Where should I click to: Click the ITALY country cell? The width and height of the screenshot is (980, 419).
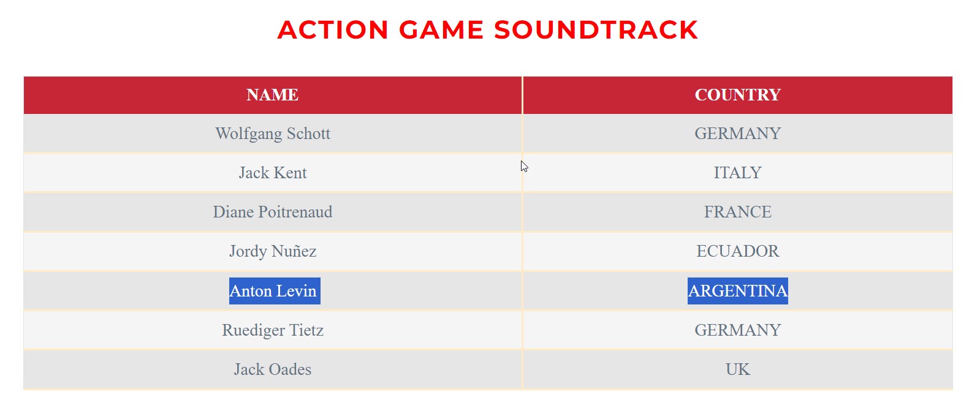(737, 173)
